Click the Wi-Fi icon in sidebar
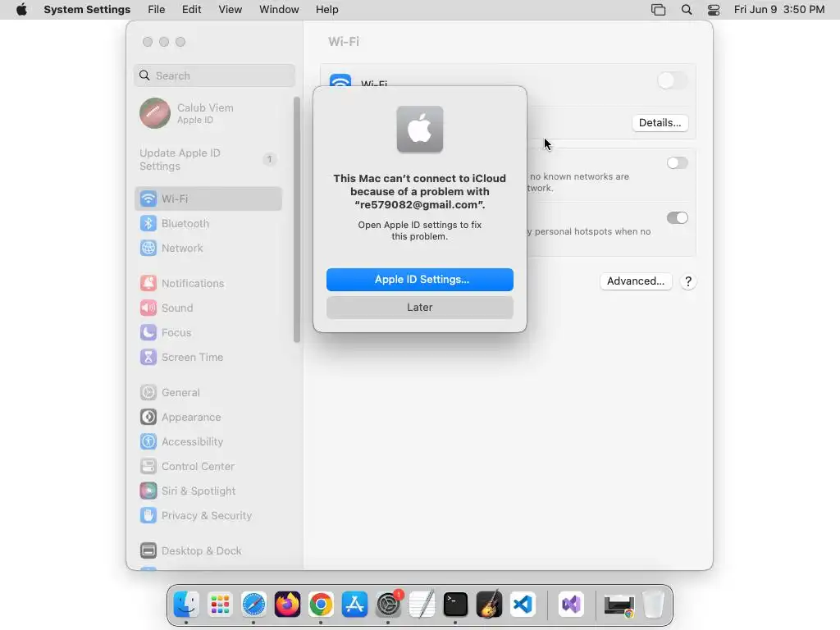Screen dimensions: 840x630 coord(148,199)
